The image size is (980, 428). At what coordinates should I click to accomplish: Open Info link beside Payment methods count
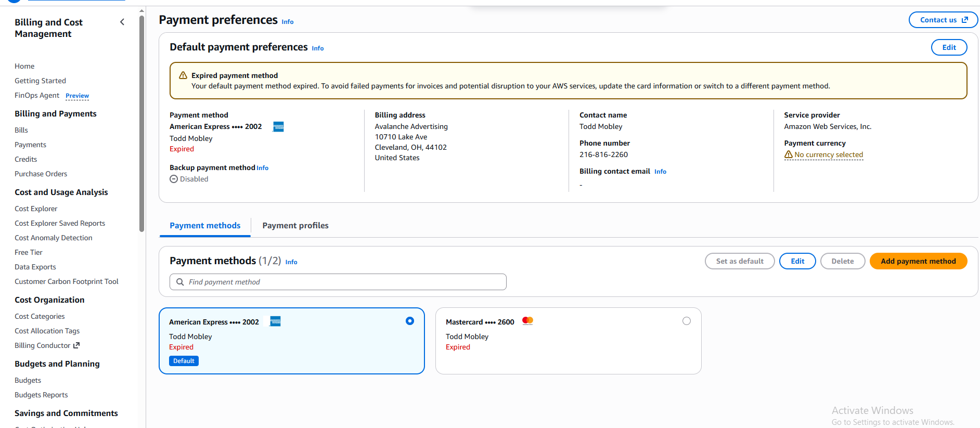click(291, 262)
